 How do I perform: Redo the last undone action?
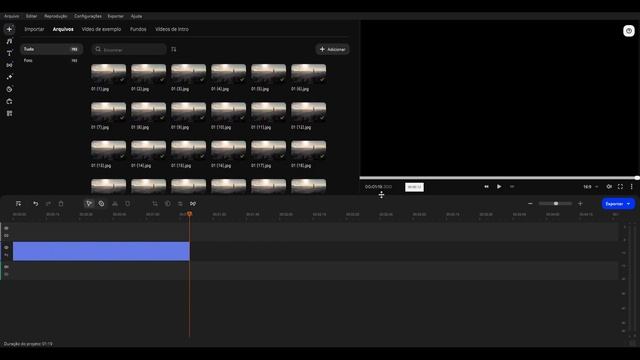click(x=48, y=204)
